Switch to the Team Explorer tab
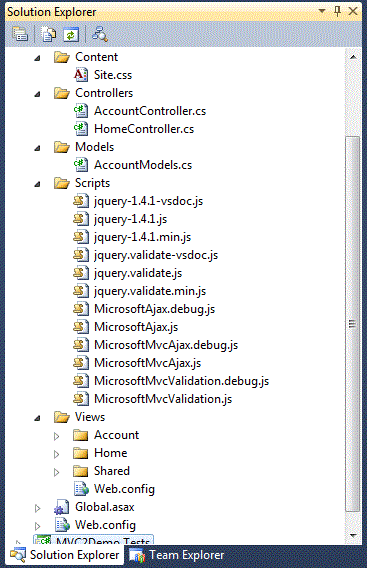This screenshot has width=367, height=568. pos(177,555)
